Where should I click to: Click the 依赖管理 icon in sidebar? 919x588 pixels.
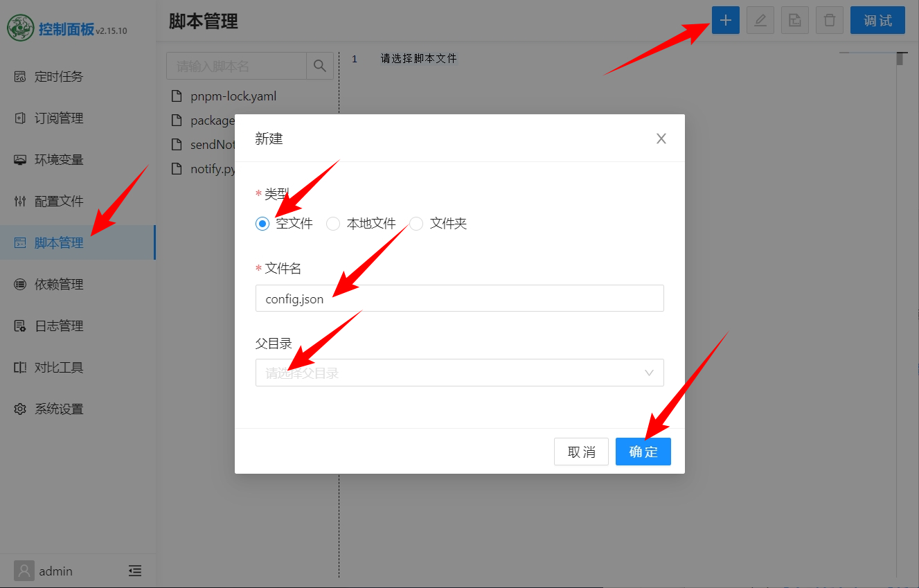(20, 284)
